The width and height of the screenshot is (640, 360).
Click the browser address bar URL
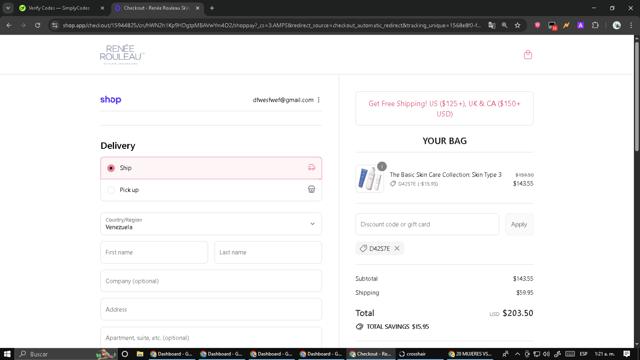271,25
